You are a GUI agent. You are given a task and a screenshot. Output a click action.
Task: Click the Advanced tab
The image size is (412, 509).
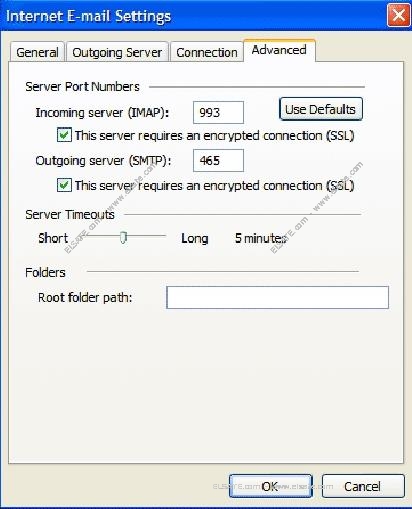click(279, 50)
